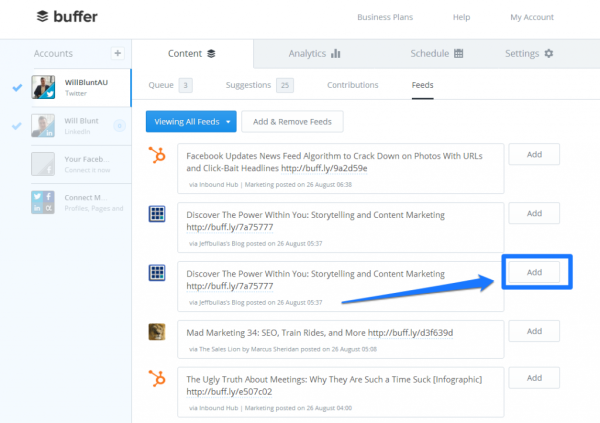Click the Schedule calendar icon
The height and width of the screenshot is (423, 600).
click(x=458, y=53)
